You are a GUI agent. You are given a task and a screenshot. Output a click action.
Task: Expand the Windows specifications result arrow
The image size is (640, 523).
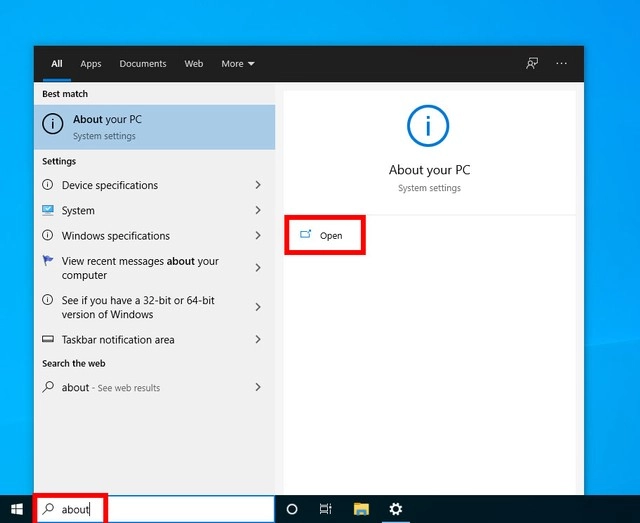point(258,236)
